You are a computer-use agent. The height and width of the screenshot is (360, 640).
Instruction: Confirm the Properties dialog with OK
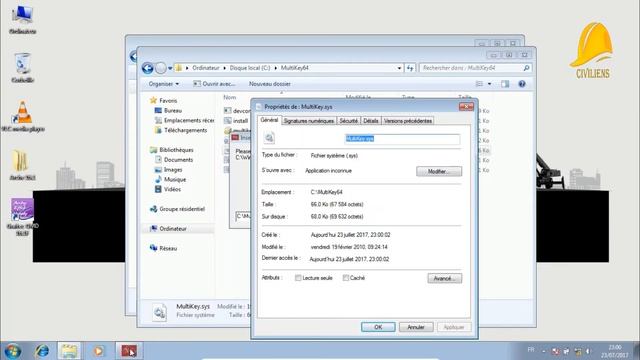point(378,327)
